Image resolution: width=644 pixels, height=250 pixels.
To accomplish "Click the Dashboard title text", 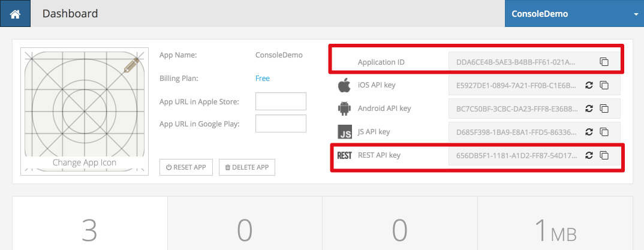I will [x=70, y=14].
